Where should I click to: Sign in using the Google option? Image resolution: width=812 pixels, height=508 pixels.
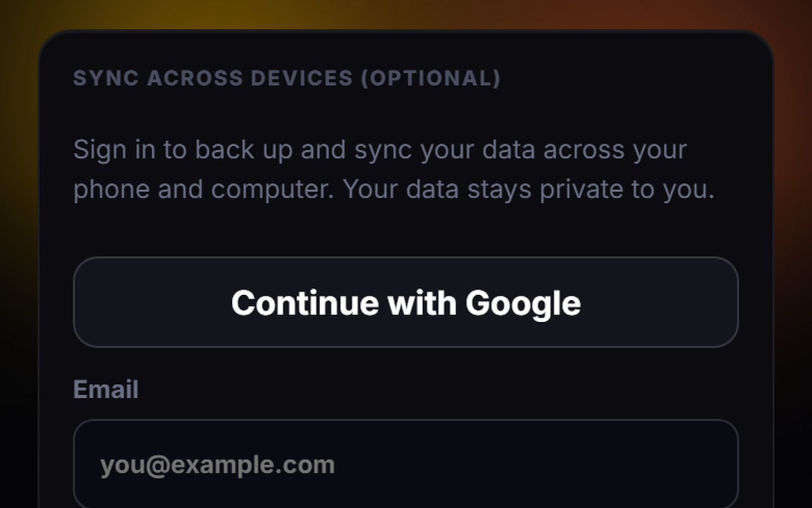pyautogui.click(x=405, y=303)
